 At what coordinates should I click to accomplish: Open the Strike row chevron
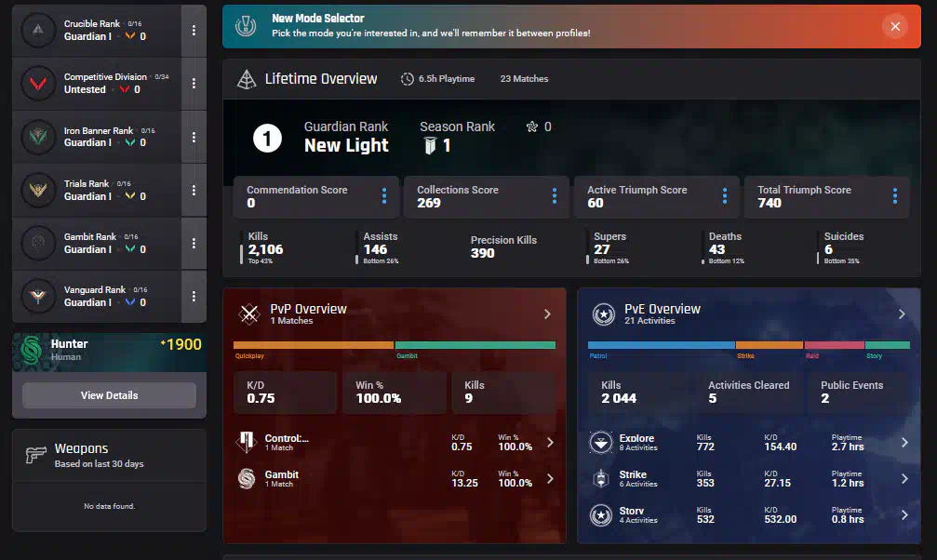point(904,479)
